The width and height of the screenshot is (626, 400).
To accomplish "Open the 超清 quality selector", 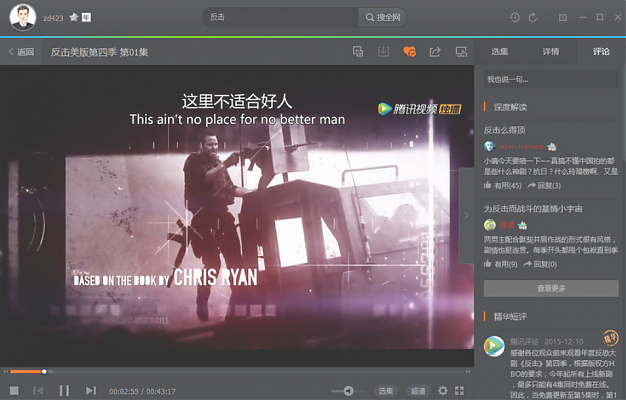I will [418, 390].
